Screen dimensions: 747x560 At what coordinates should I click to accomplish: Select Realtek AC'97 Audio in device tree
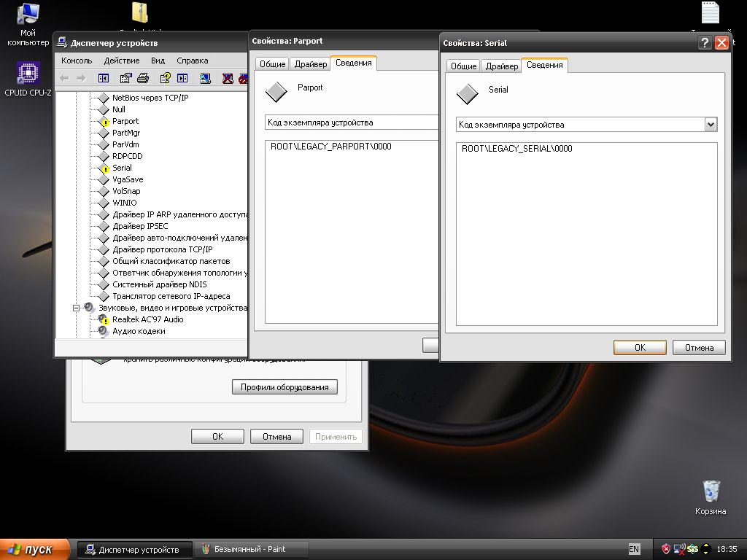pos(147,319)
